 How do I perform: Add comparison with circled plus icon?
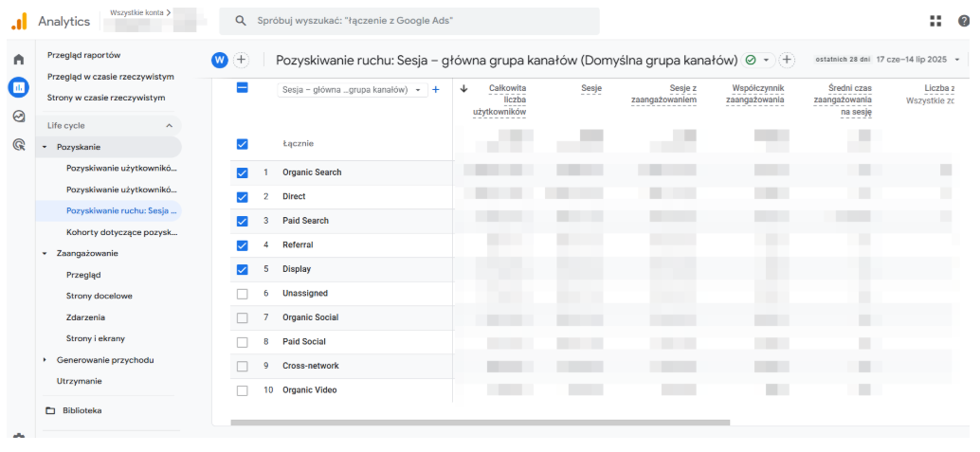pos(242,60)
